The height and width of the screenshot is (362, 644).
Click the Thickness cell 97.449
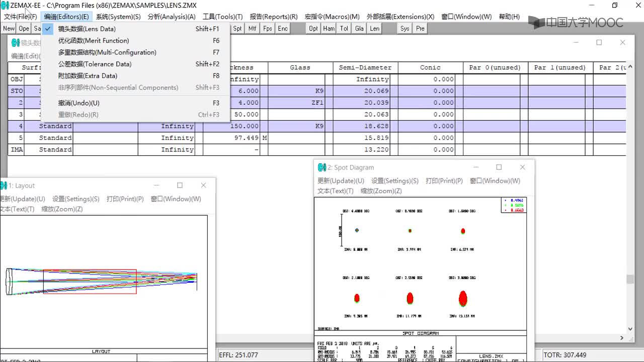pos(231,138)
